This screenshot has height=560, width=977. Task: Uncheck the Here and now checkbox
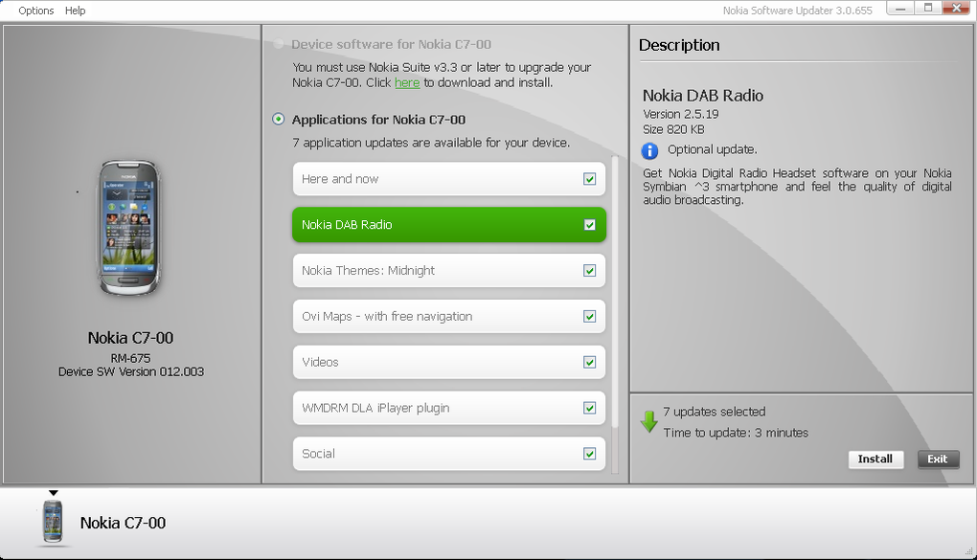[x=589, y=179]
